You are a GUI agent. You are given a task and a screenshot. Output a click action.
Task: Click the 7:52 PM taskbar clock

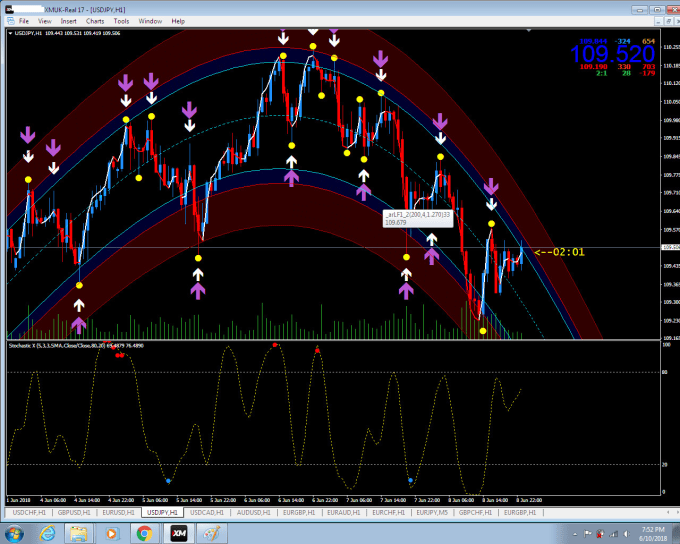click(654, 534)
